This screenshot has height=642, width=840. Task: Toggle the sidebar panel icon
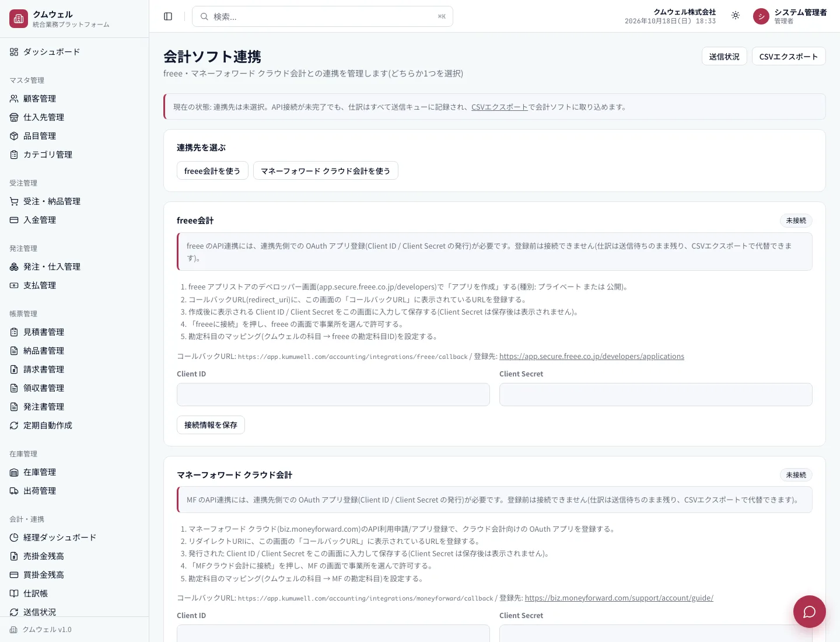coord(168,16)
